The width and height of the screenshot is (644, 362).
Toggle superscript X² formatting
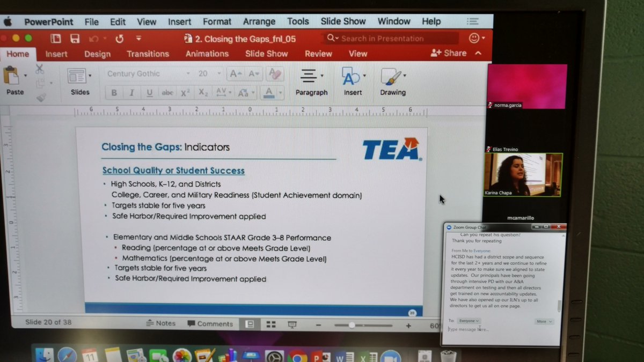click(185, 93)
